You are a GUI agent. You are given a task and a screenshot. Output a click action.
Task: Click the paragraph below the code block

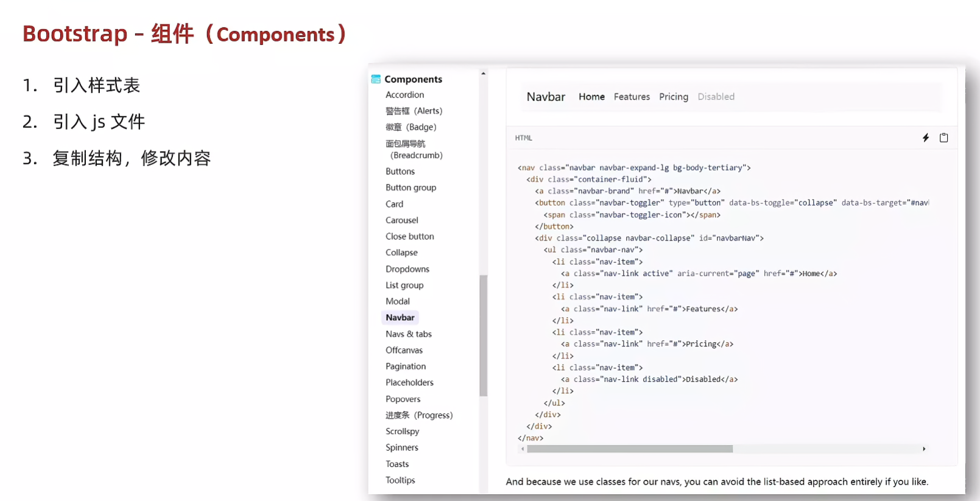coord(717,482)
